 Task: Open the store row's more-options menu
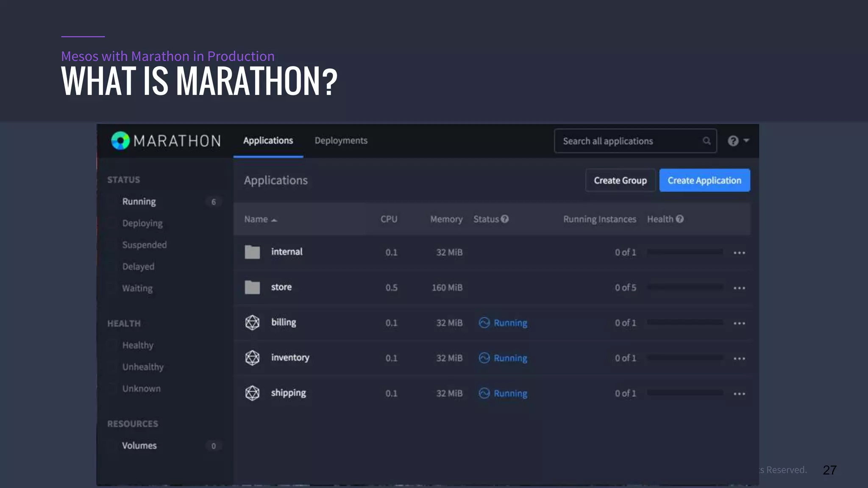point(739,288)
